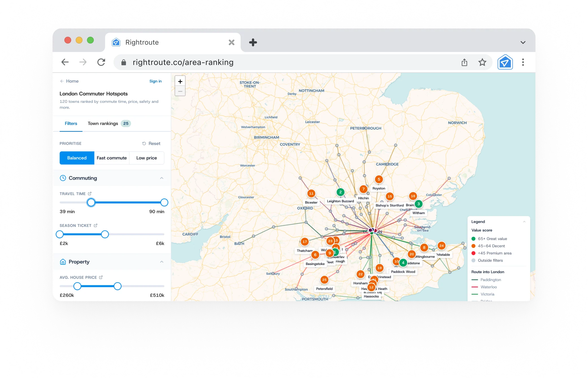Collapse the Commuting section chevron
The width and height of the screenshot is (588, 378).
click(x=162, y=178)
